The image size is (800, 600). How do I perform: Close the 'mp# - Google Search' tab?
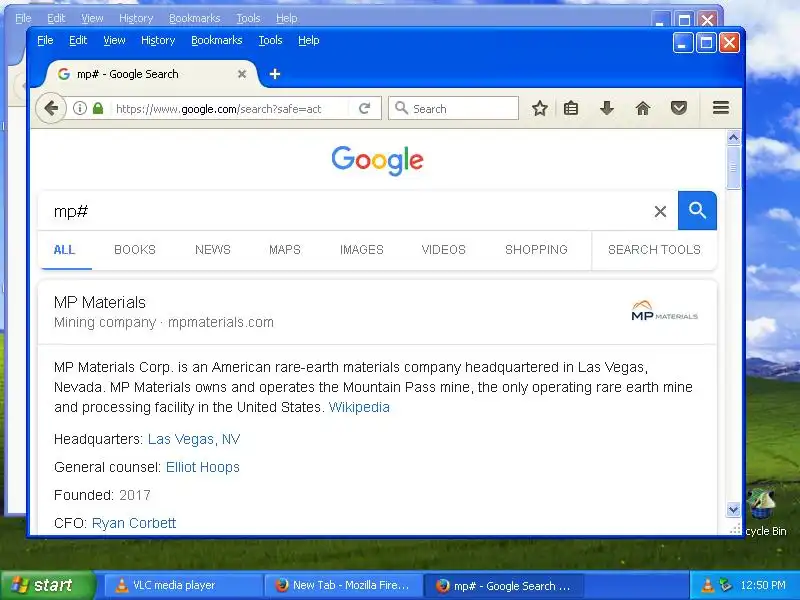coord(242,74)
